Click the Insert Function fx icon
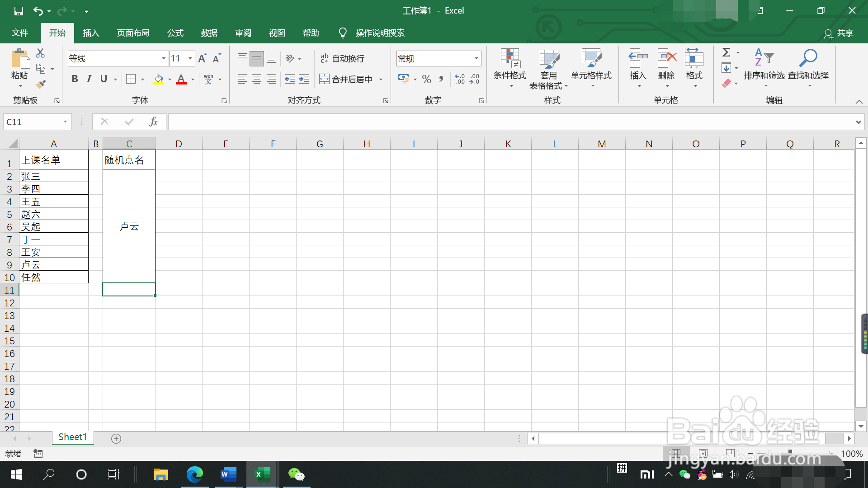Screen dimensions: 868x488 [x=153, y=122]
